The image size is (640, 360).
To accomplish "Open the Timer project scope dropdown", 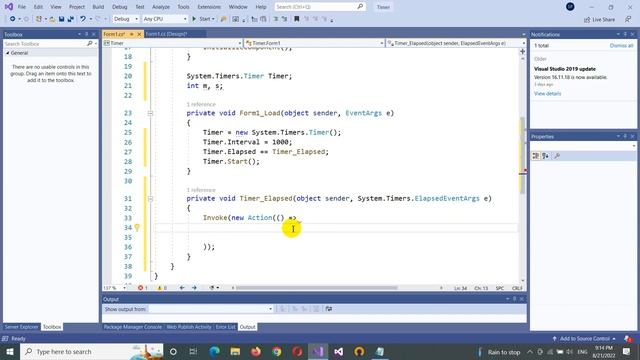I will coord(173,43).
